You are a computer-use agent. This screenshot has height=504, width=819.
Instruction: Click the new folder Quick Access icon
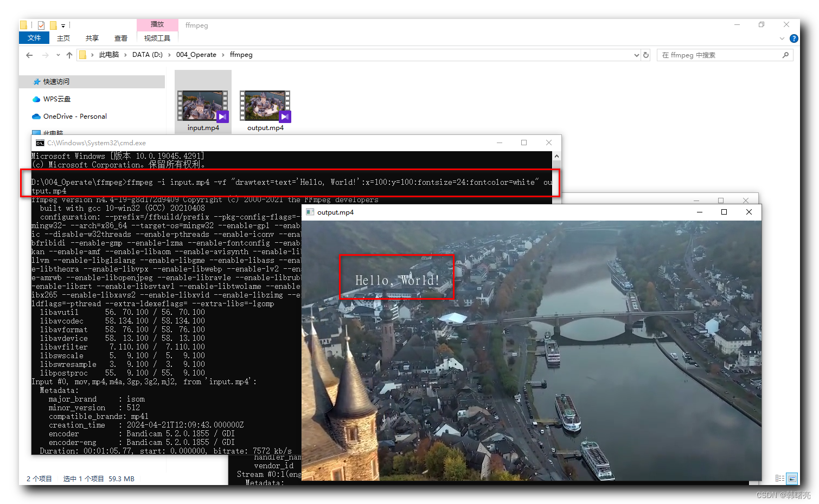tap(23, 24)
